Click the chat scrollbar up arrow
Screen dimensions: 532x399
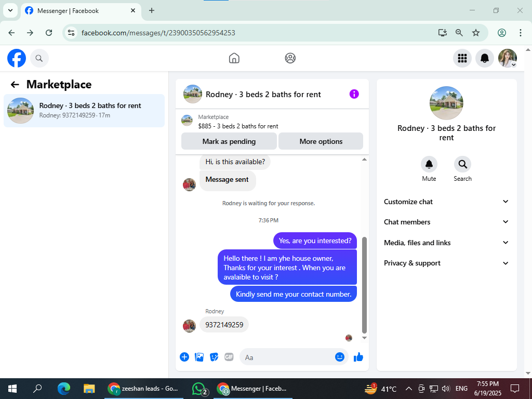(364, 159)
